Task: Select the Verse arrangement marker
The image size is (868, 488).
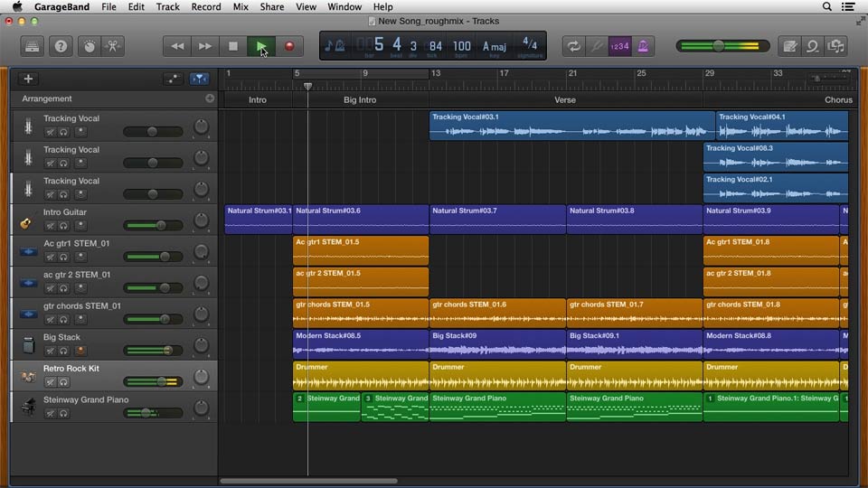Action: click(x=565, y=100)
